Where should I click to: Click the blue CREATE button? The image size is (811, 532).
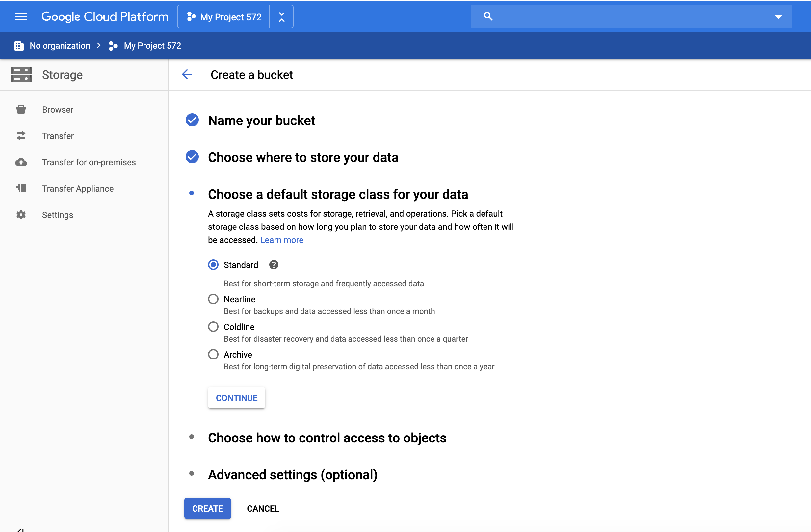coord(207,508)
